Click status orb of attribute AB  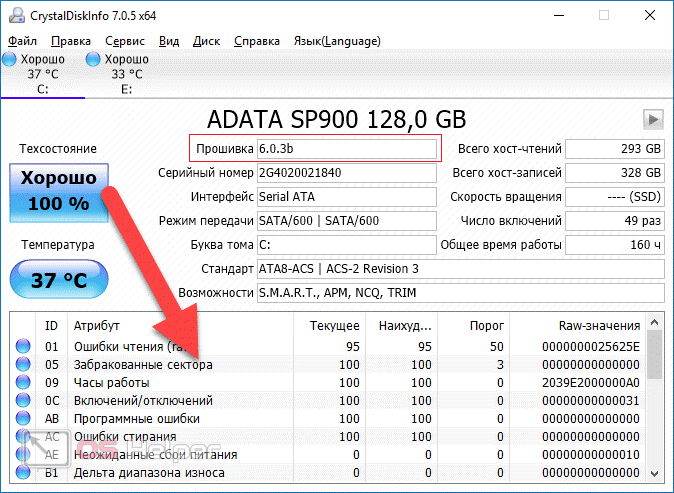(x=23, y=418)
